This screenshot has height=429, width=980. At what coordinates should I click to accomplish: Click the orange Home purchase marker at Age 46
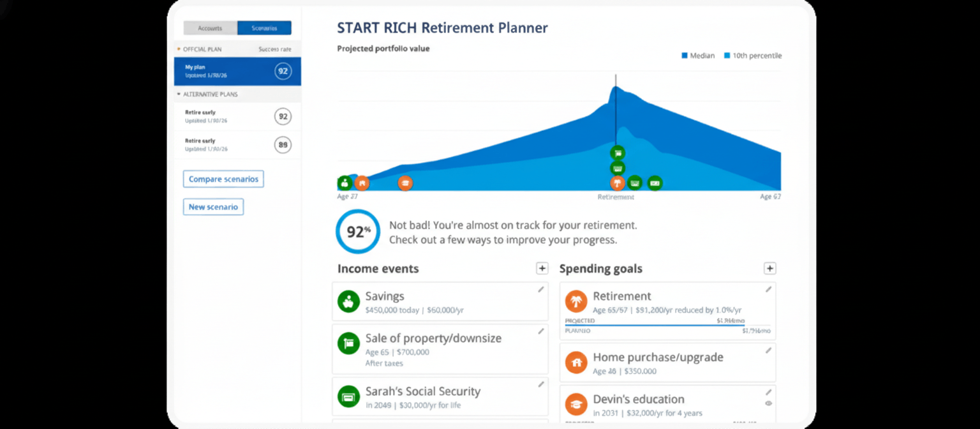pyautogui.click(x=362, y=183)
